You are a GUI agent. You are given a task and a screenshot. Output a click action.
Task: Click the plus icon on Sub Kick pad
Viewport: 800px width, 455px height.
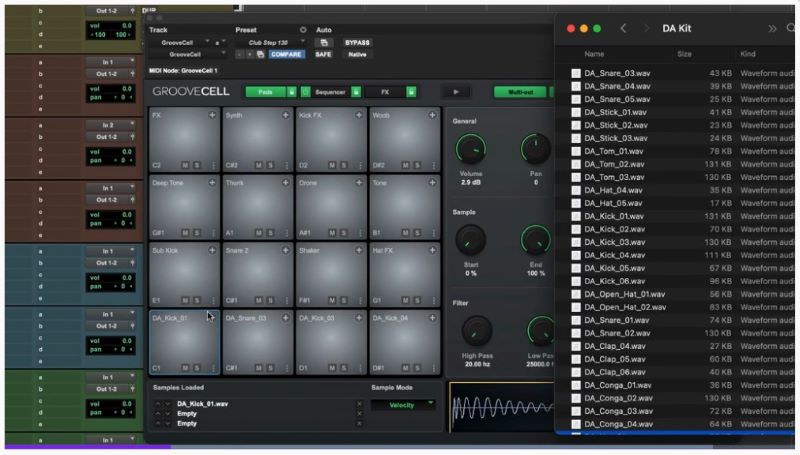pyautogui.click(x=212, y=250)
